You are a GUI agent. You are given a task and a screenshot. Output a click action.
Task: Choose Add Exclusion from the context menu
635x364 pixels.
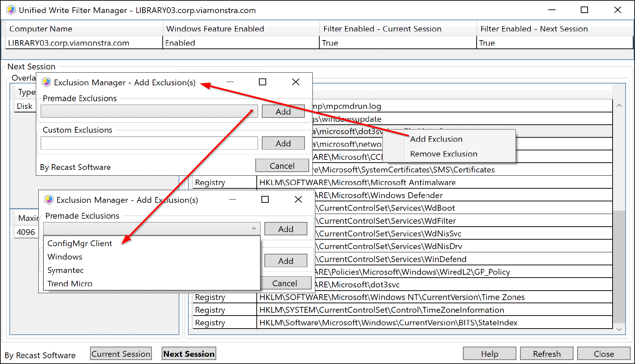click(436, 139)
